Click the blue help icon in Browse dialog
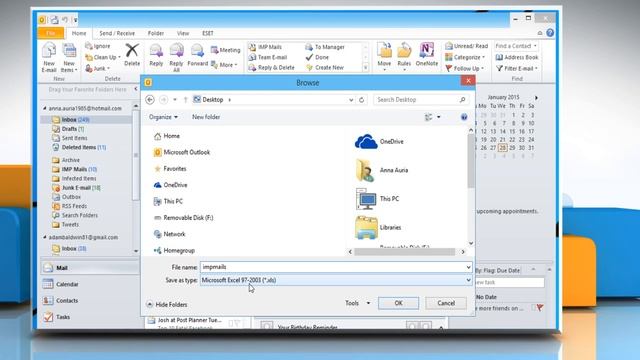This screenshot has height=360, width=640. pos(464,117)
